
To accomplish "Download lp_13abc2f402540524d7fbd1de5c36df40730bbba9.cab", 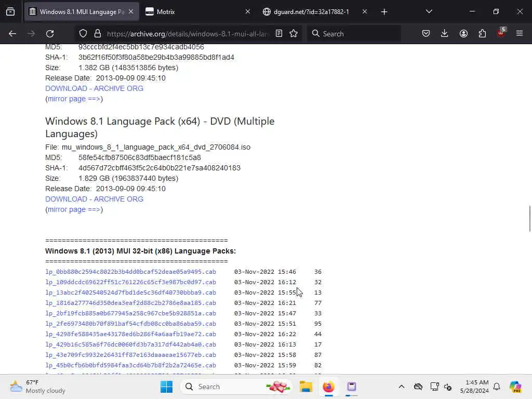I will [x=130, y=292].
